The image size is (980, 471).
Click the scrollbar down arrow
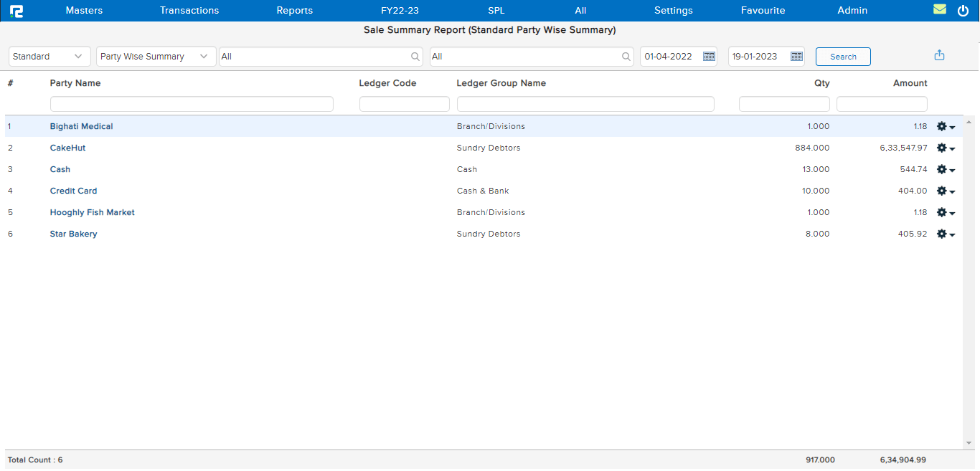[x=969, y=443]
